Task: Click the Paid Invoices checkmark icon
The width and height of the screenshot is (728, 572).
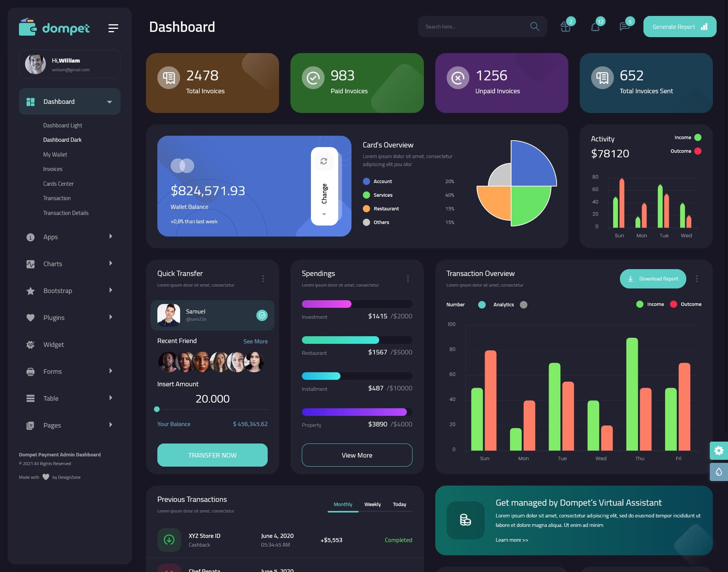Action: [x=312, y=77]
